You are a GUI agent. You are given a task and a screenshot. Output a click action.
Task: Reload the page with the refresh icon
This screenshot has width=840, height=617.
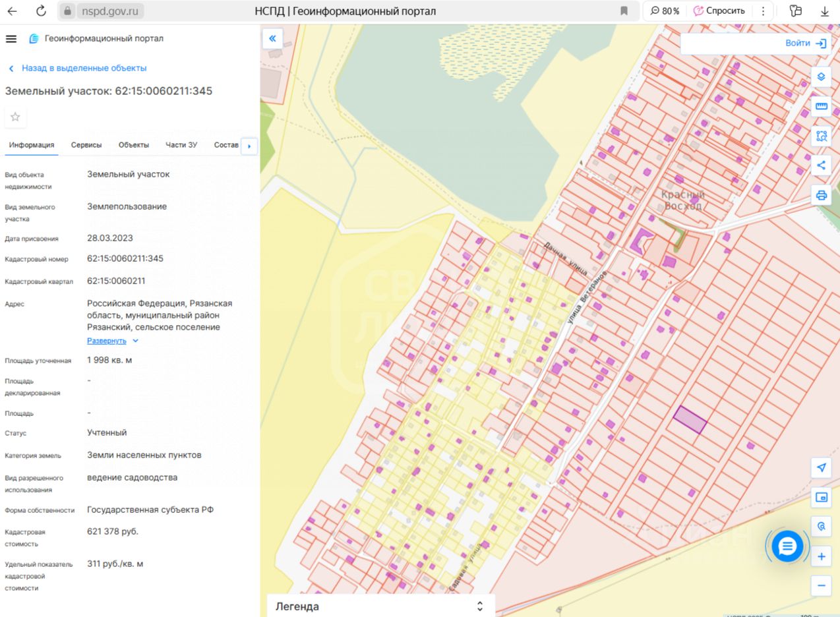coord(41,11)
